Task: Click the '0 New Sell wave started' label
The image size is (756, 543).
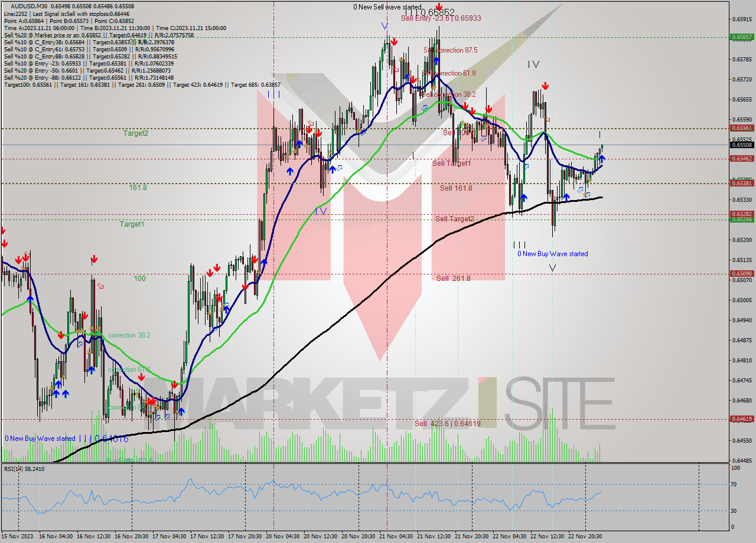Action: tap(387, 7)
